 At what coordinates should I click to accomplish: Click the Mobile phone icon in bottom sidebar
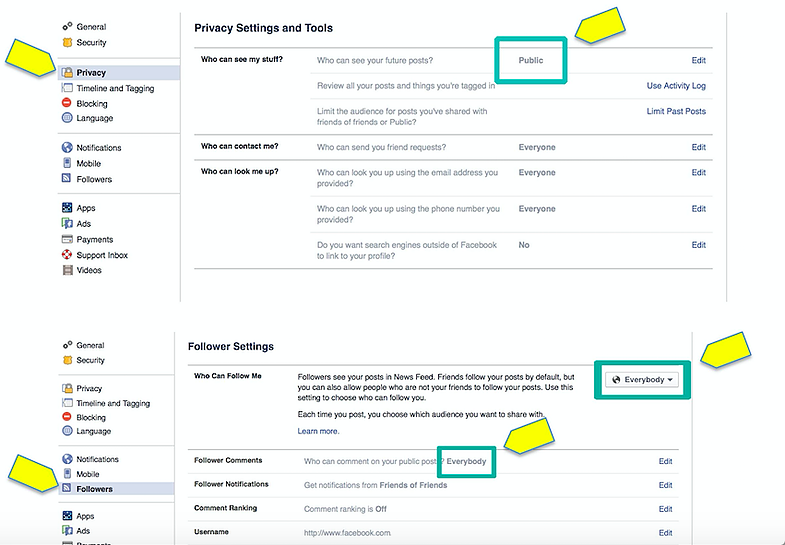click(67, 473)
